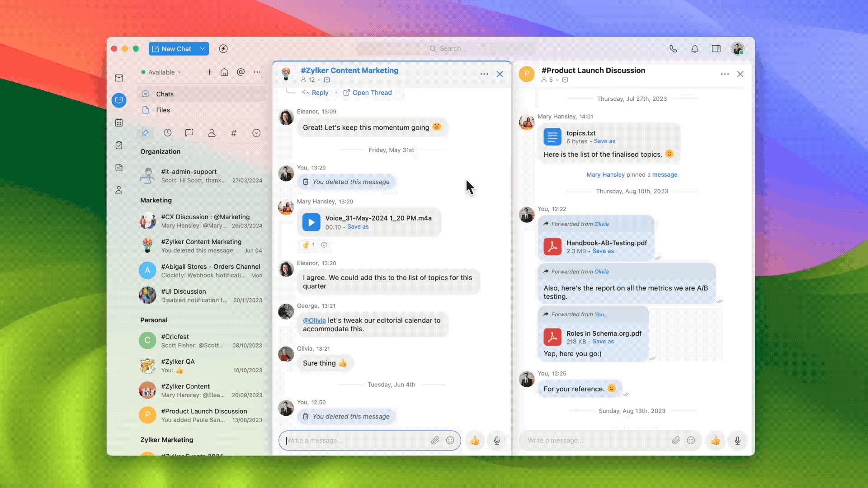Toggle the side panel layout icon

(x=716, y=49)
